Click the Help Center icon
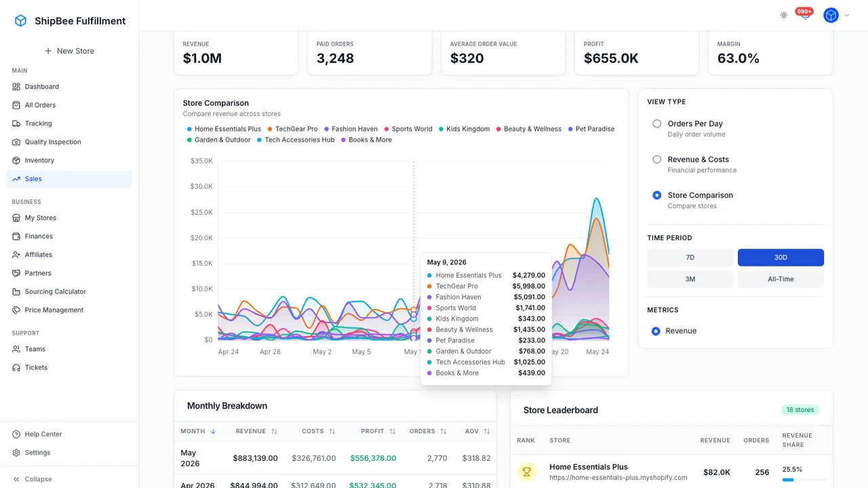 coord(17,434)
